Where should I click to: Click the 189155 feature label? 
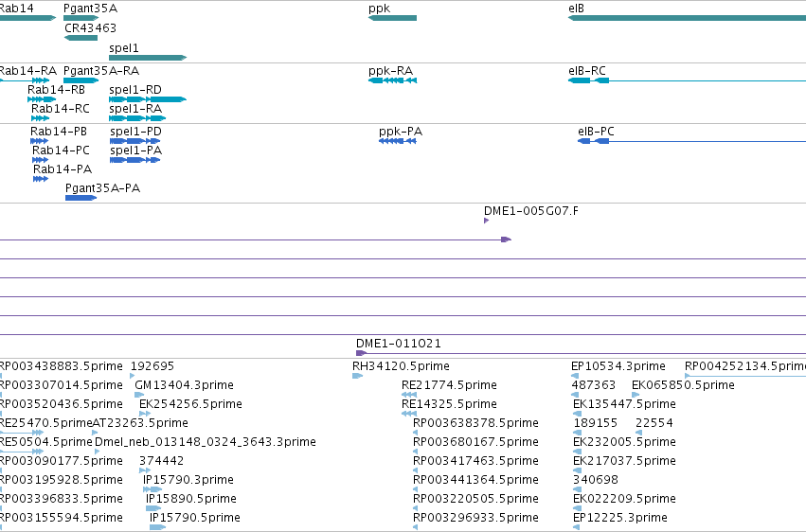[x=596, y=422]
